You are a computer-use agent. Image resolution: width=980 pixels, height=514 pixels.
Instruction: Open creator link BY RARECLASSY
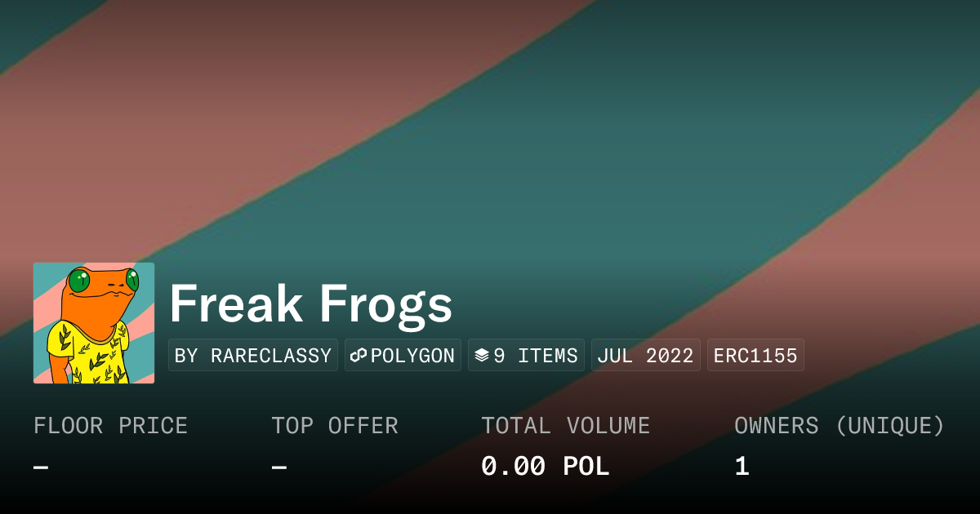(x=252, y=356)
